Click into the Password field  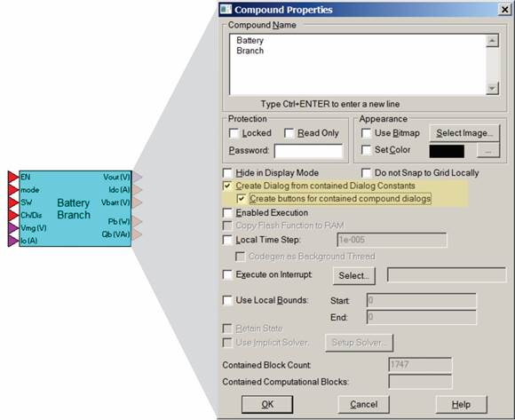point(308,151)
